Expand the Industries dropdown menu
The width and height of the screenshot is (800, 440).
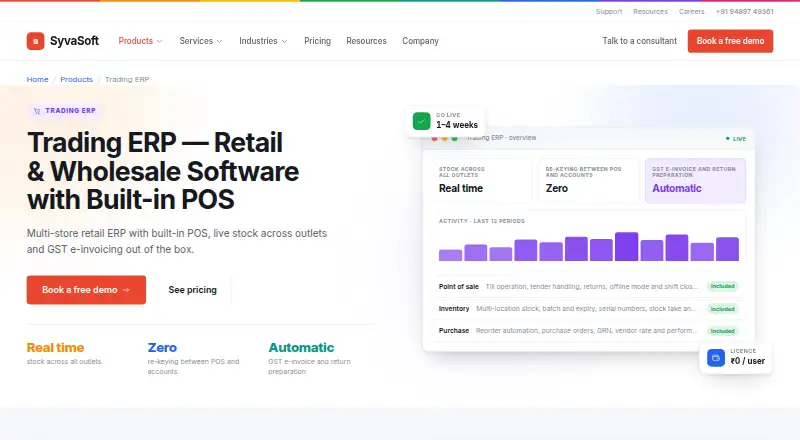tap(263, 41)
